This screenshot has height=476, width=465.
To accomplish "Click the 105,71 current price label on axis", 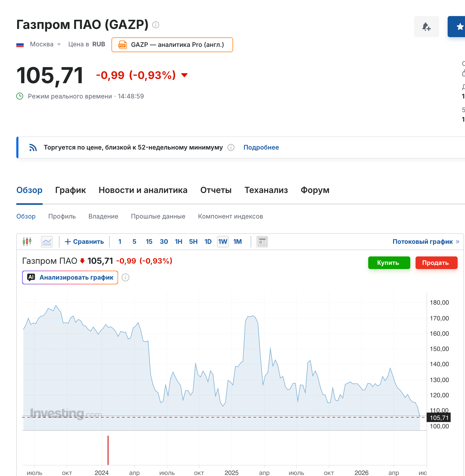I will tap(439, 418).
